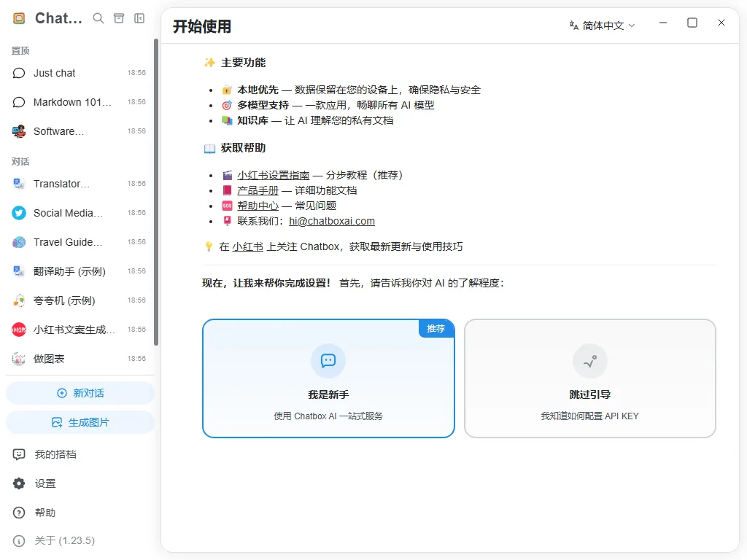The width and height of the screenshot is (747, 560).
Task: Open 我的搭档 in the sidebar
Action: click(x=79, y=455)
